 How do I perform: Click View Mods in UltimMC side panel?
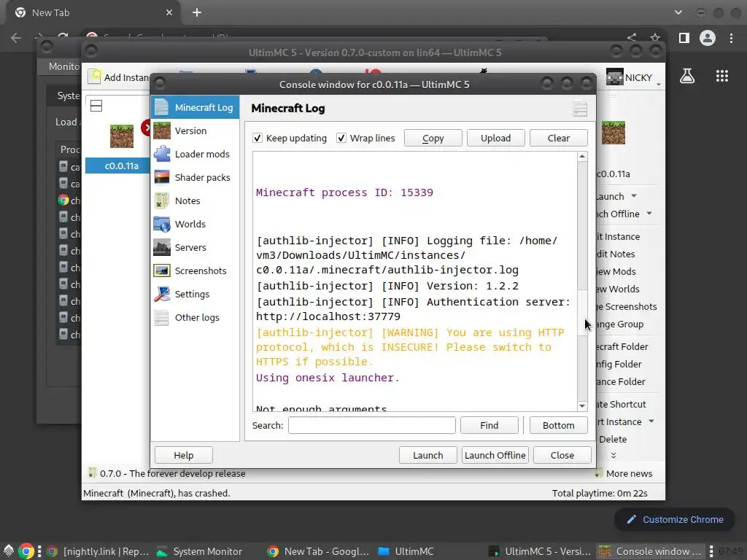616,271
